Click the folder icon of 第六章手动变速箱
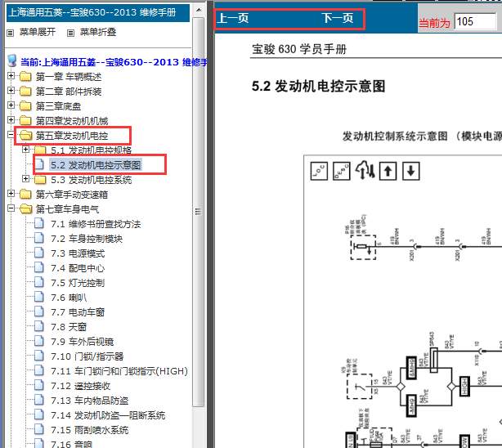This screenshot has width=502, height=448. (25, 194)
